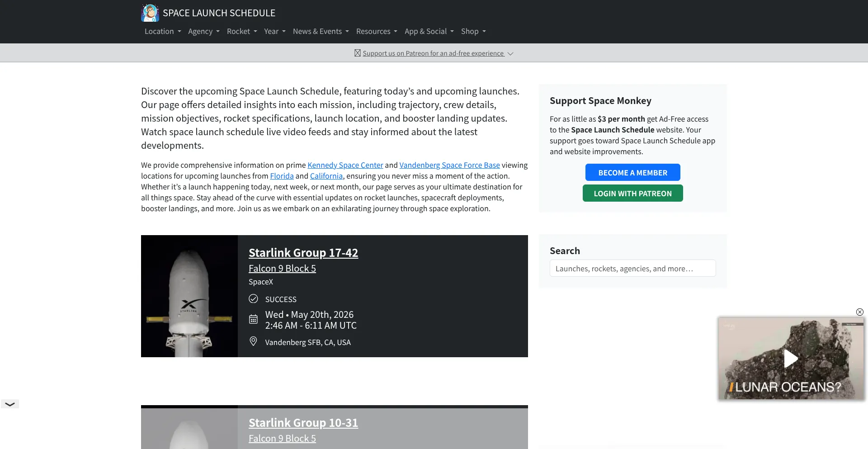
Task: Click the SpaceX agency text
Action: tap(261, 282)
